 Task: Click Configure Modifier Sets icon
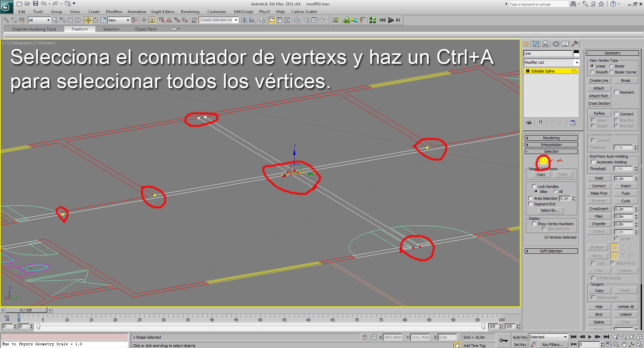point(573,123)
